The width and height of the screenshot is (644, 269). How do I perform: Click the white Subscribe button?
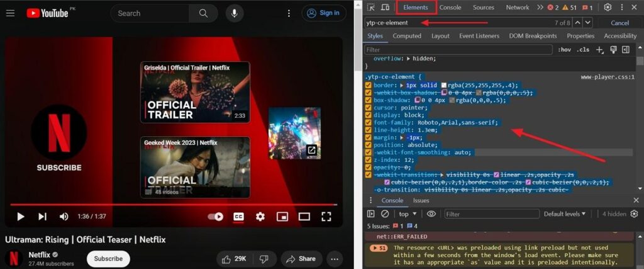tap(108, 259)
